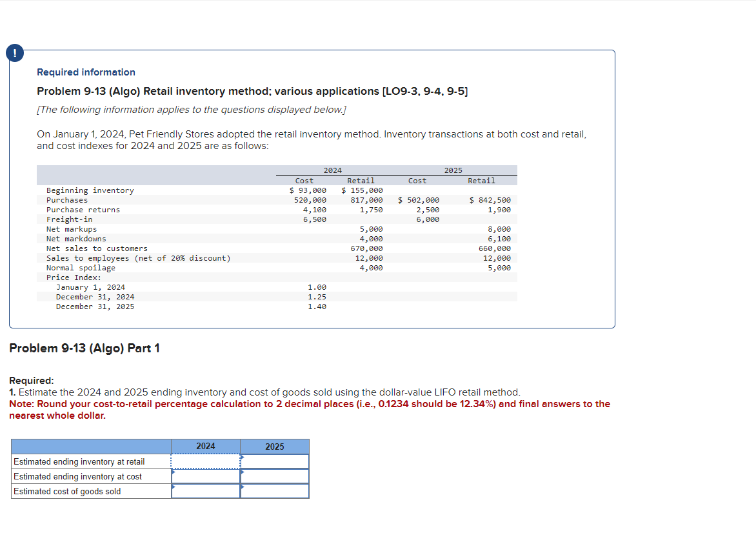Click the exclamation alert icon
The image size is (756, 533).
click(14, 53)
